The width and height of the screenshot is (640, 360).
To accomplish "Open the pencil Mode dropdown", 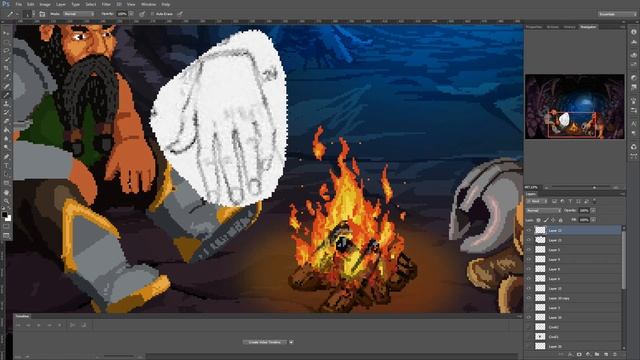I will pyautogui.click(x=79, y=14).
